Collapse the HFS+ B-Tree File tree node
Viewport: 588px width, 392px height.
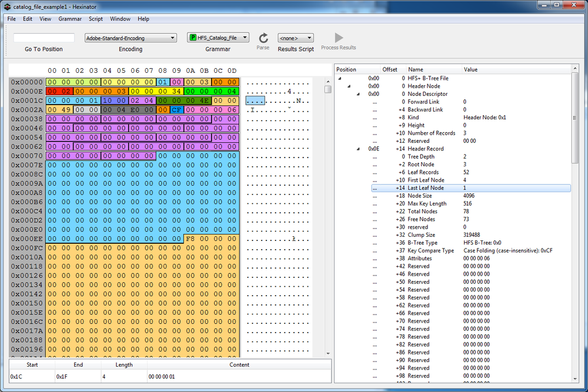coord(340,78)
